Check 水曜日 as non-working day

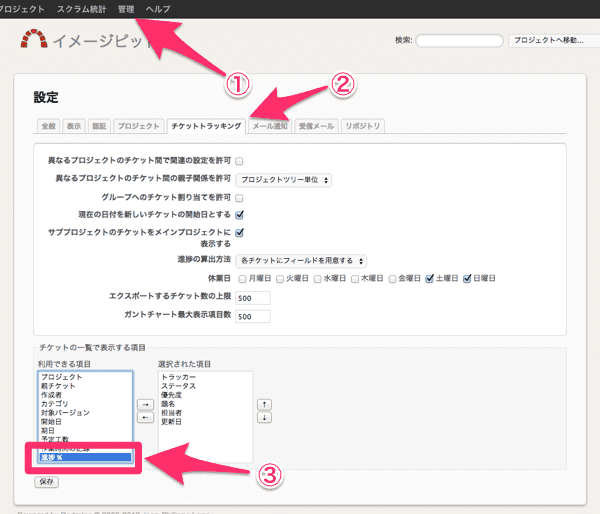pos(317,279)
